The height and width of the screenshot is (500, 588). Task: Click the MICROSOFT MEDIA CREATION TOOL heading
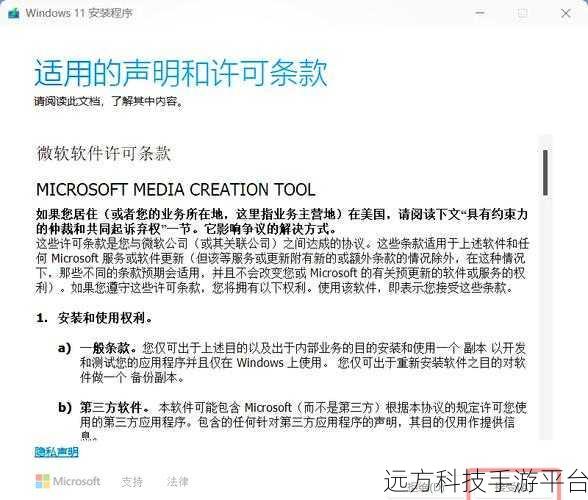[176, 189]
